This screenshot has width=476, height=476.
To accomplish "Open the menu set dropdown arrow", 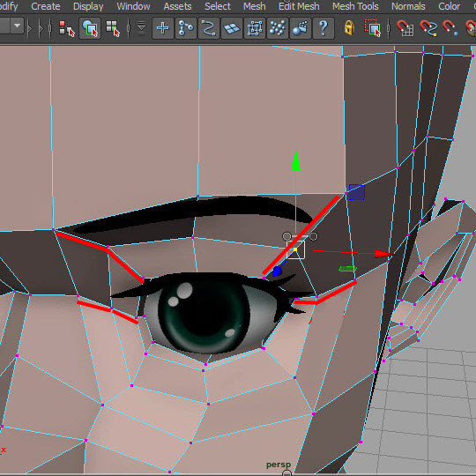I will tap(18, 26).
